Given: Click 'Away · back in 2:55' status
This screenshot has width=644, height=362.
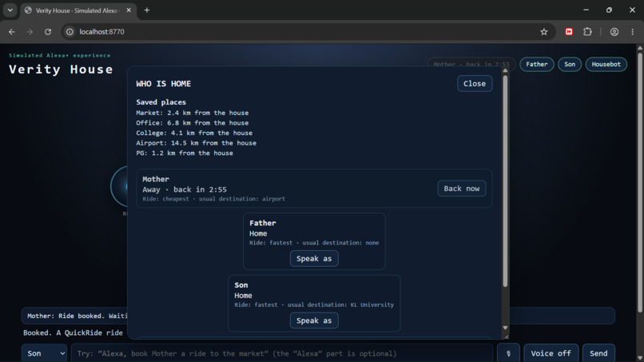Looking at the screenshot, I should 185,189.
